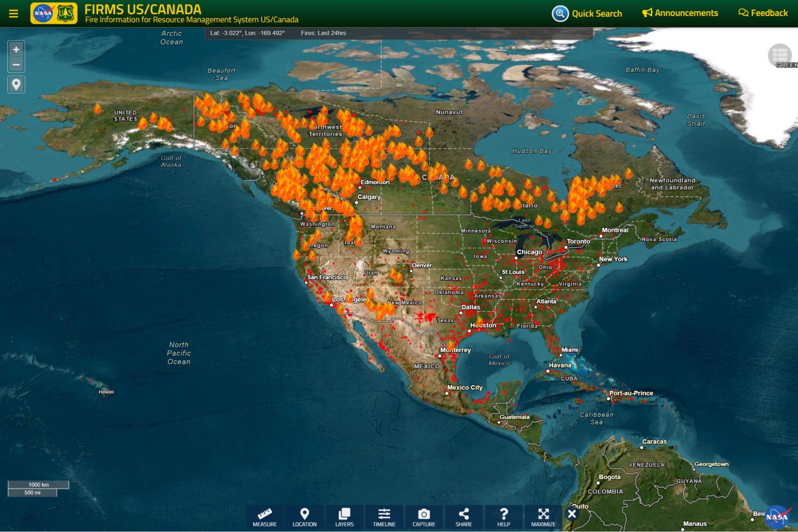This screenshot has height=532, width=798.
Task: Open the hamburger menu
Action: (x=14, y=14)
